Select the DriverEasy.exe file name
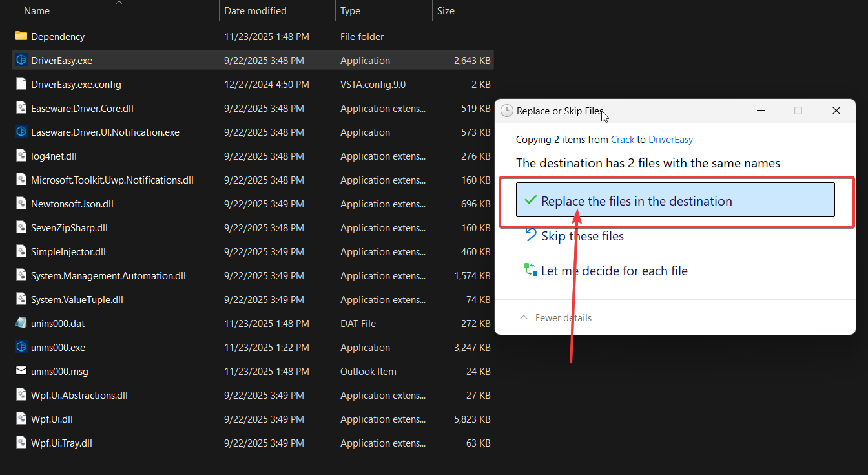Viewport: 868px width, 475px height. coord(61,61)
